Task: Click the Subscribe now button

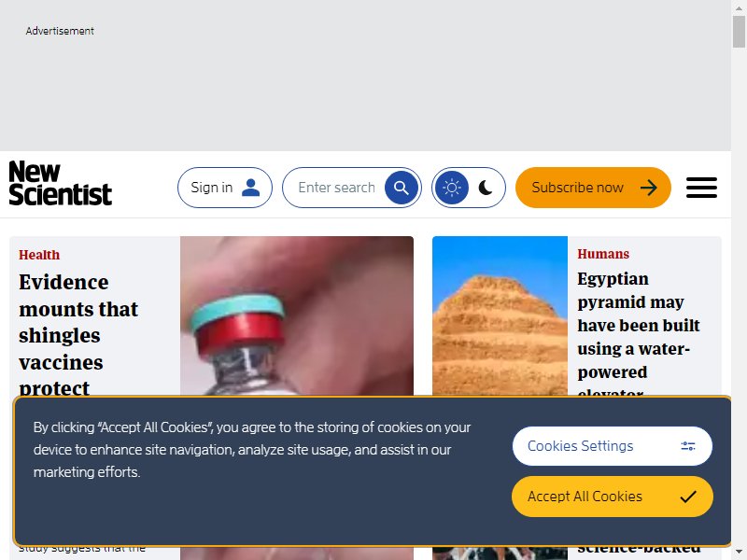Action: click(x=593, y=188)
